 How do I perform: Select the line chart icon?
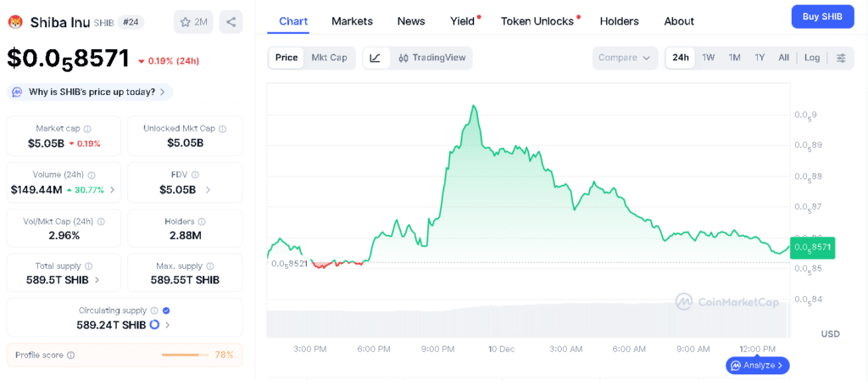click(376, 58)
